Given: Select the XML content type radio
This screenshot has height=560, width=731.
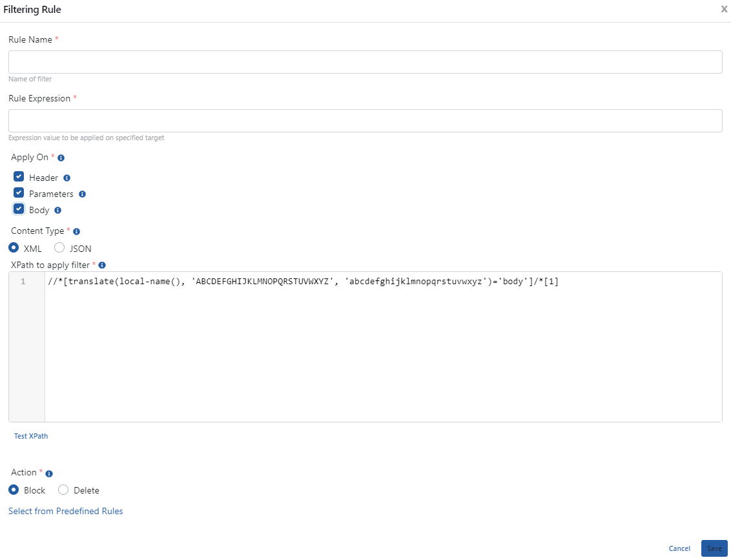Looking at the screenshot, I should click(x=14, y=247).
